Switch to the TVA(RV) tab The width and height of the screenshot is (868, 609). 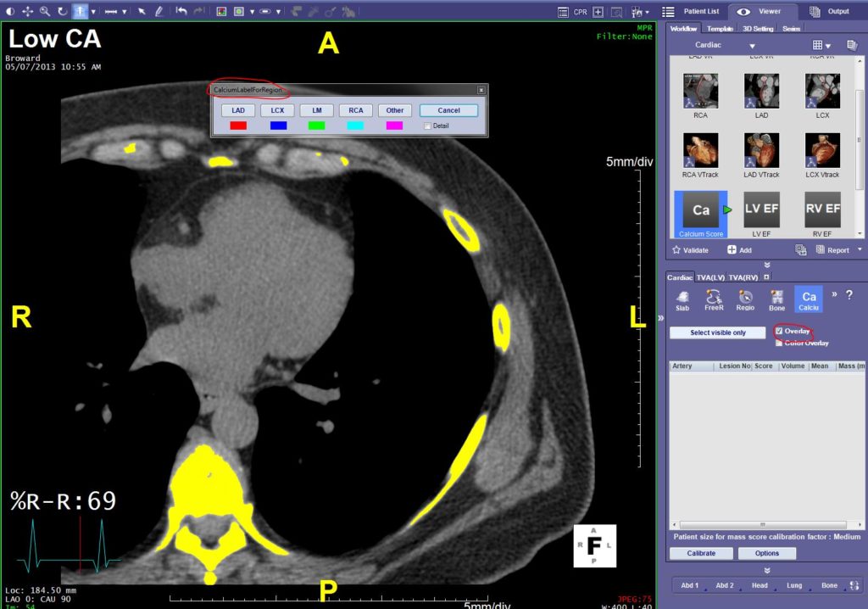743,277
